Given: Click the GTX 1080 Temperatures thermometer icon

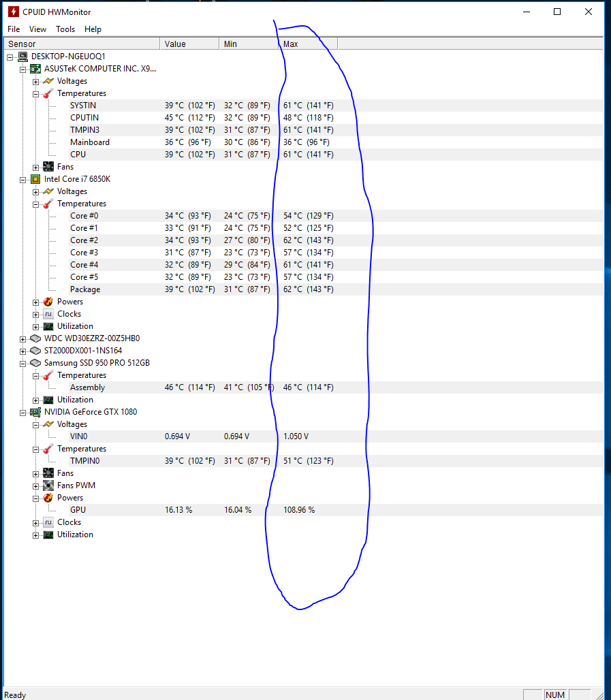Looking at the screenshot, I should (x=48, y=449).
